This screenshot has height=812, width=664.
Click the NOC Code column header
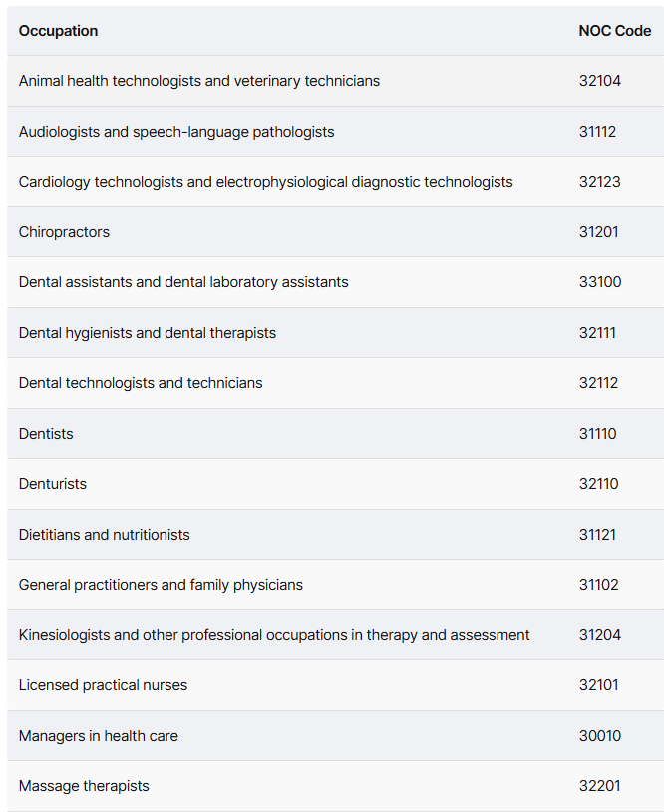pos(615,31)
